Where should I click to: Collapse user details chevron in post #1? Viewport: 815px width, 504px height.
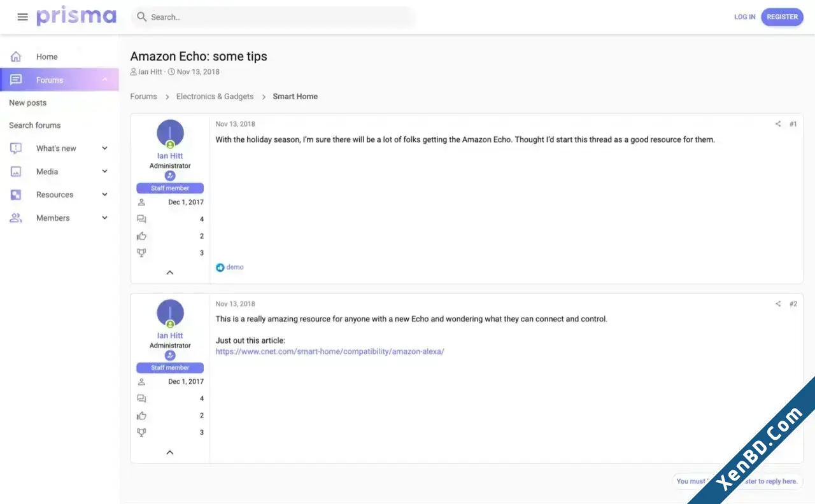tap(170, 272)
